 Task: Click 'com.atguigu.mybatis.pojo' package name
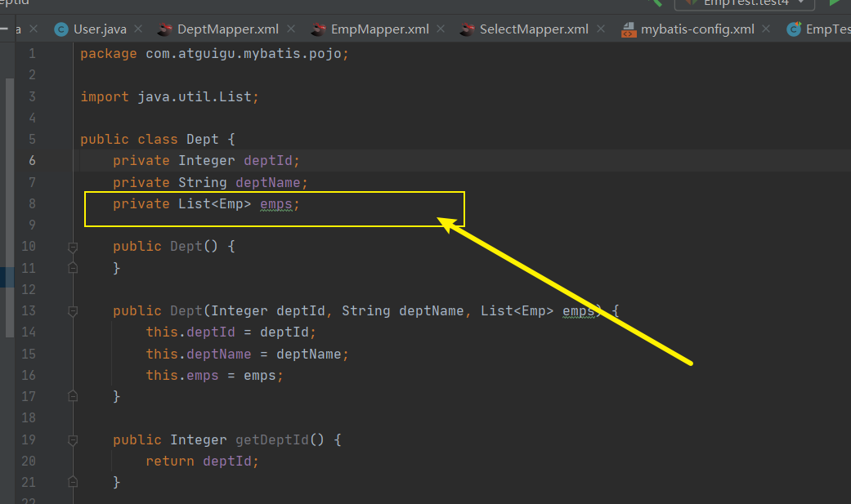(244, 54)
